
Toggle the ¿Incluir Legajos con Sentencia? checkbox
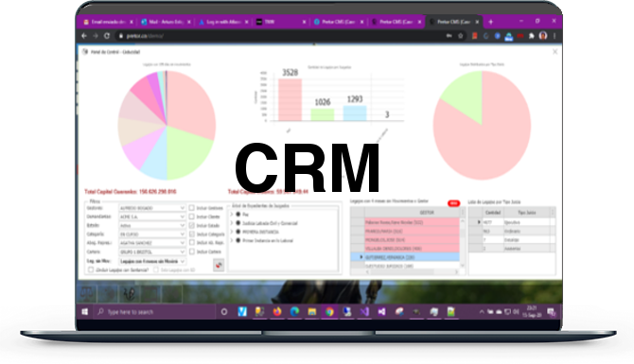(91, 269)
